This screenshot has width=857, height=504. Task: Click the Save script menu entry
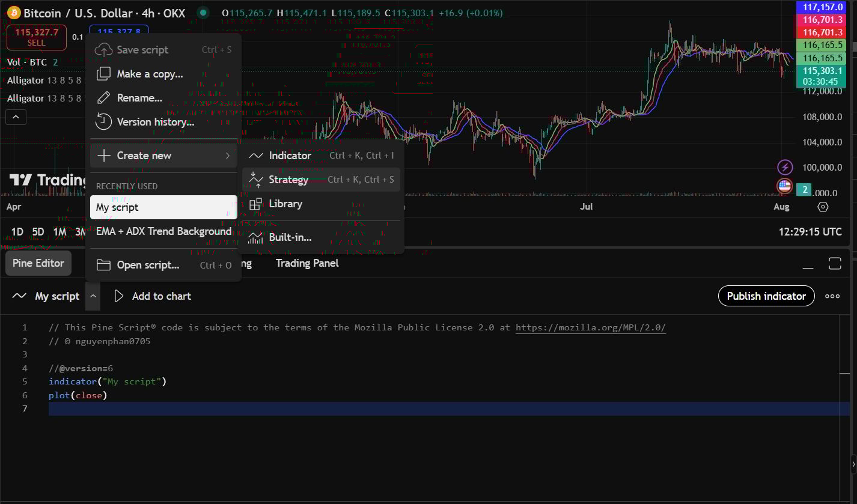pyautogui.click(x=163, y=50)
